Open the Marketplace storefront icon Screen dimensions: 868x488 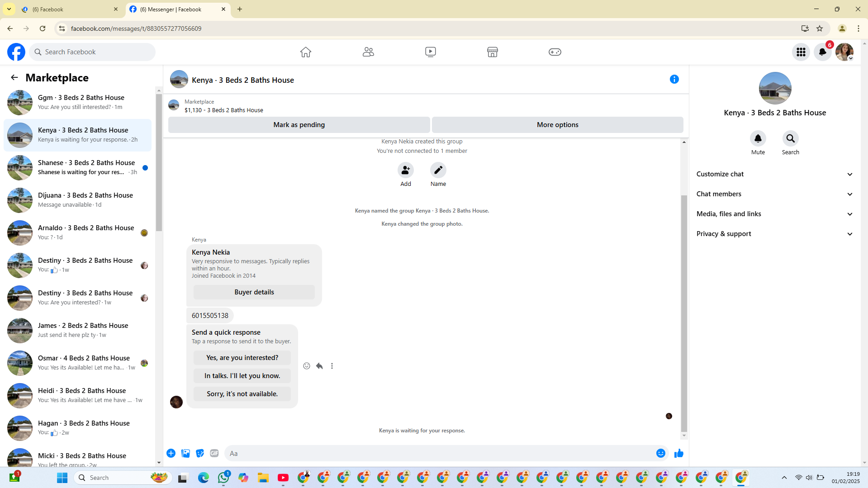493,52
